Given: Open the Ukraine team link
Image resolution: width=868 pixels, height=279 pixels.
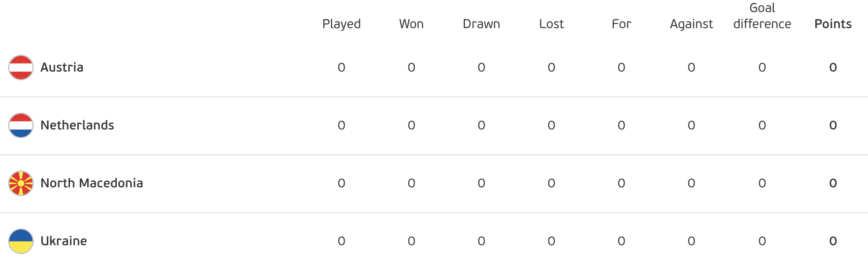Looking at the screenshot, I should click(x=64, y=241).
